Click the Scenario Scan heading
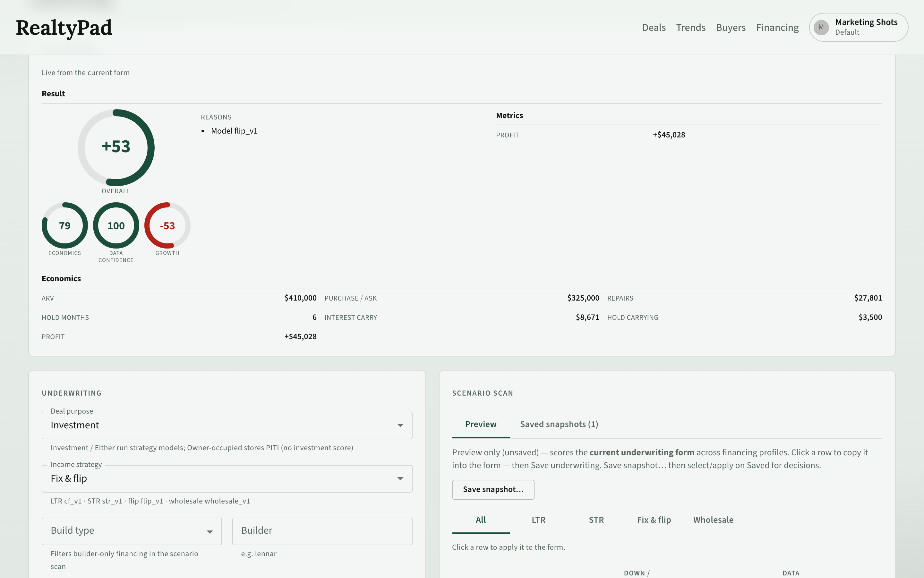Viewport: 924px width, 578px height. pyautogui.click(x=482, y=393)
